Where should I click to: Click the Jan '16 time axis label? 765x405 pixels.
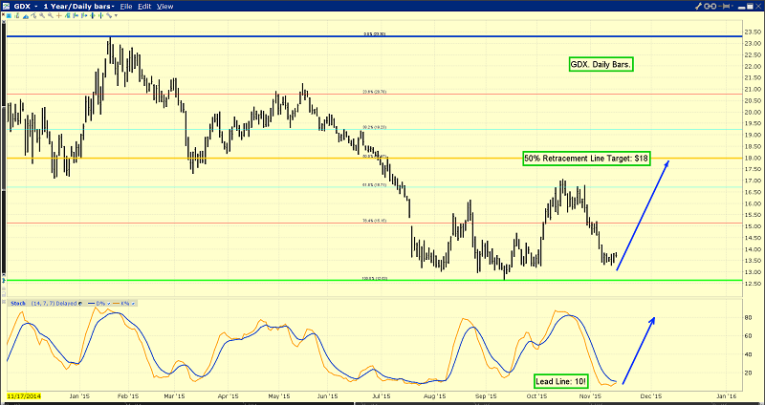726,396
